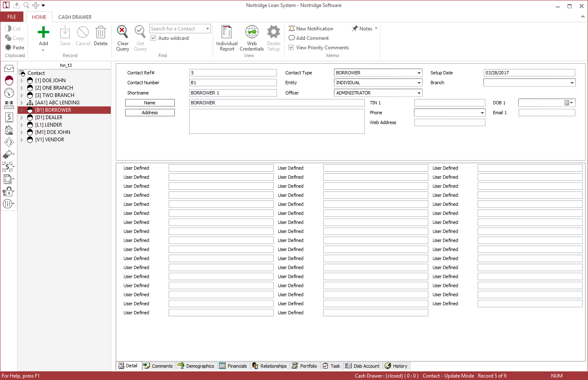Switch to the History tab

(x=396, y=366)
